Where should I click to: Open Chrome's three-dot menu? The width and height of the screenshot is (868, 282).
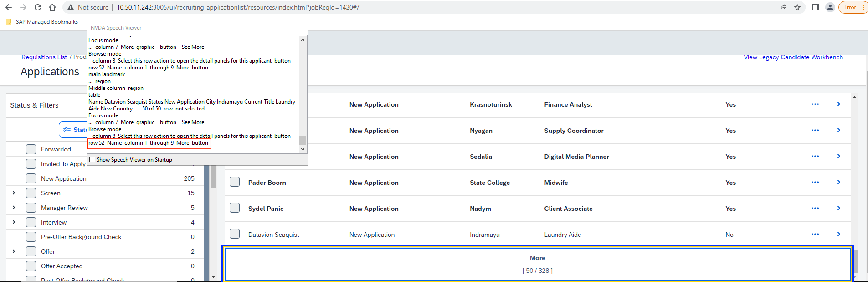tap(863, 7)
